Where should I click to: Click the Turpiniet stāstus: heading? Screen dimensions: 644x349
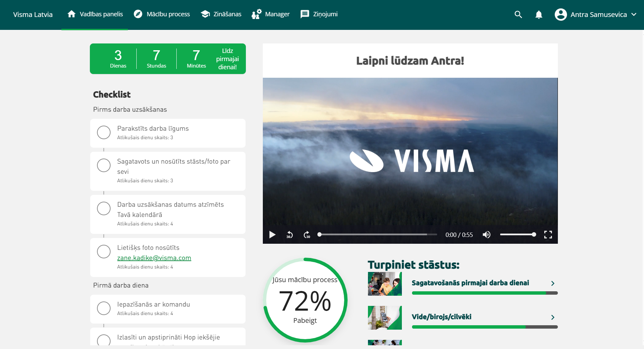413,265
